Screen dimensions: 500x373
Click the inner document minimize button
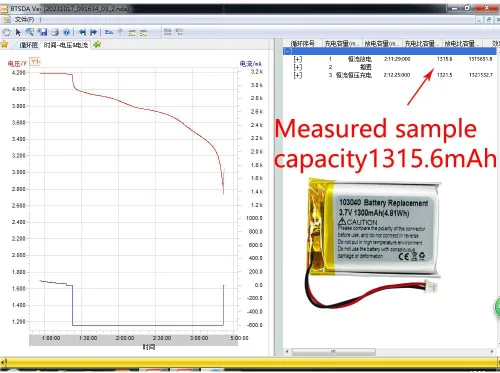tap(479, 20)
